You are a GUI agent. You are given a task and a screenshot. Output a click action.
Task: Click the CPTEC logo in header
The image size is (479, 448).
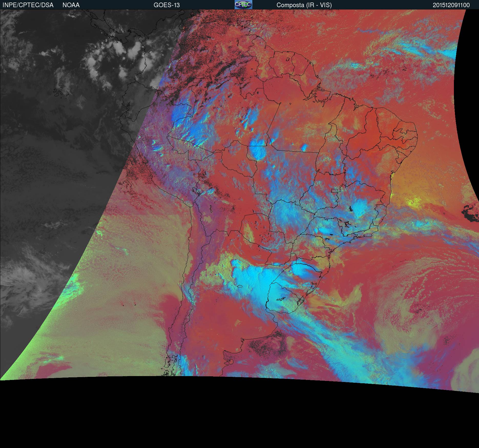point(243,5)
